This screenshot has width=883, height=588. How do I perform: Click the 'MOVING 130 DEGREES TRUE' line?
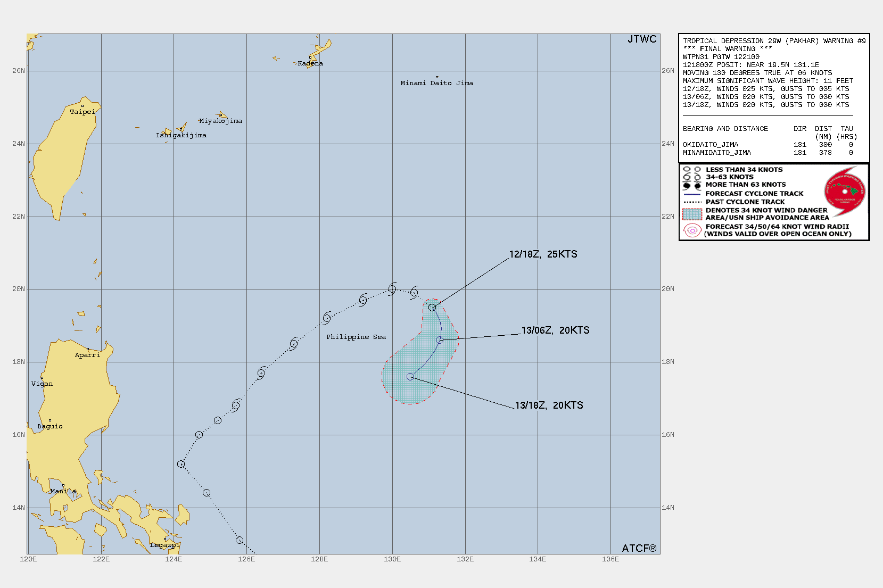click(757, 73)
